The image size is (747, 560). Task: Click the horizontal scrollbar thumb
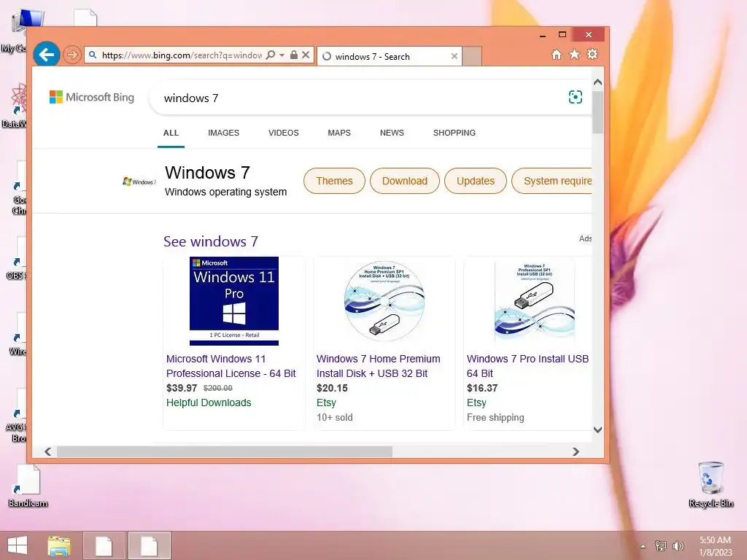(225, 451)
